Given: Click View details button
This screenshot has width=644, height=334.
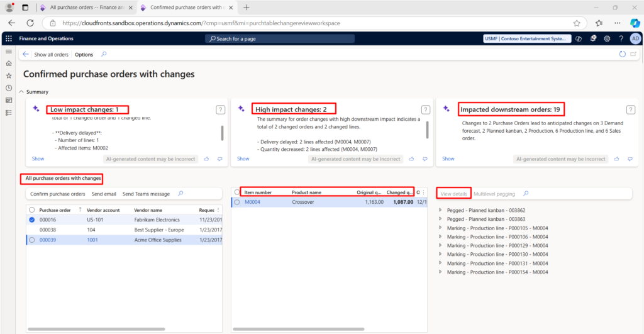Looking at the screenshot, I should tap(453, 194).
